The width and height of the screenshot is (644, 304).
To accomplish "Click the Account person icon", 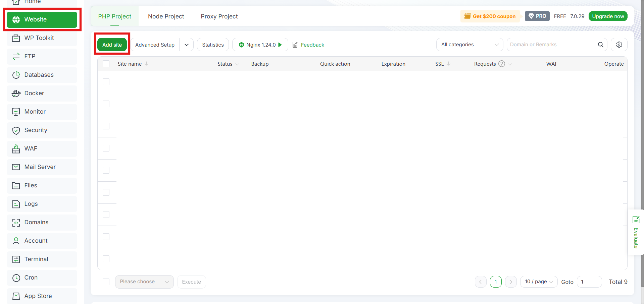I will [x=16, y=241].
